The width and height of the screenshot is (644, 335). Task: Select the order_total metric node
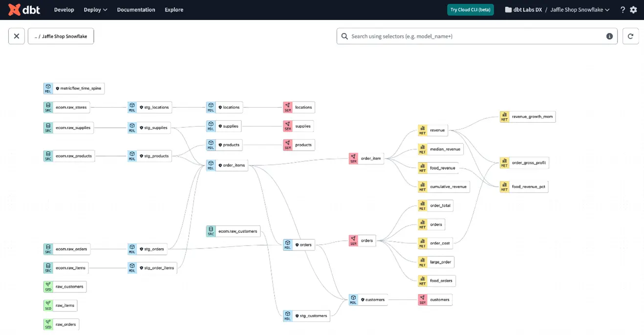[x=436, y=205]
